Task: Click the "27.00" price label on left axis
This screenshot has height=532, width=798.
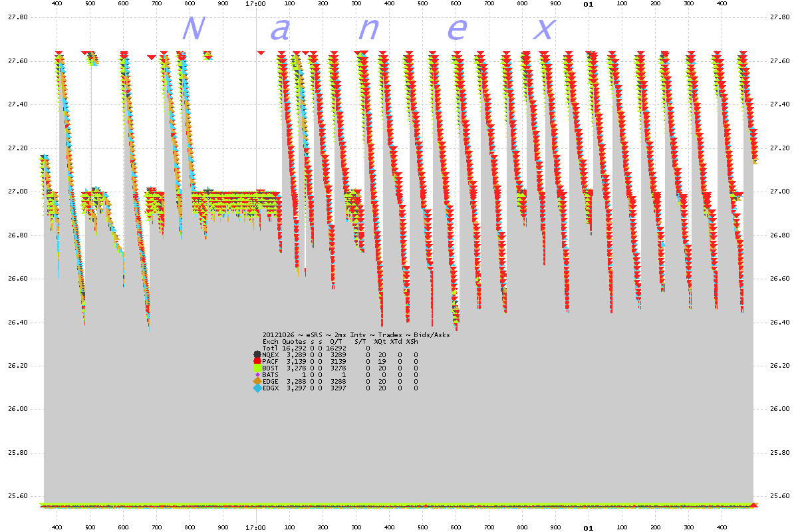Action: coord(17,192)
